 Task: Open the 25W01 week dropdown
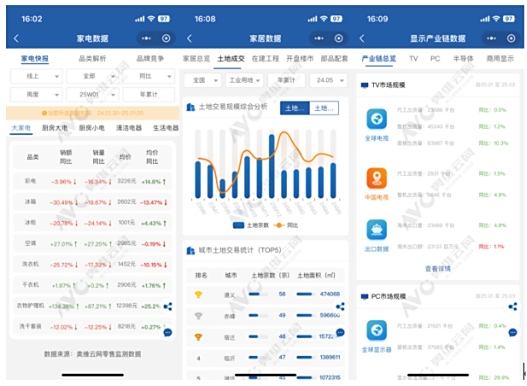click(x=92, y=94)
